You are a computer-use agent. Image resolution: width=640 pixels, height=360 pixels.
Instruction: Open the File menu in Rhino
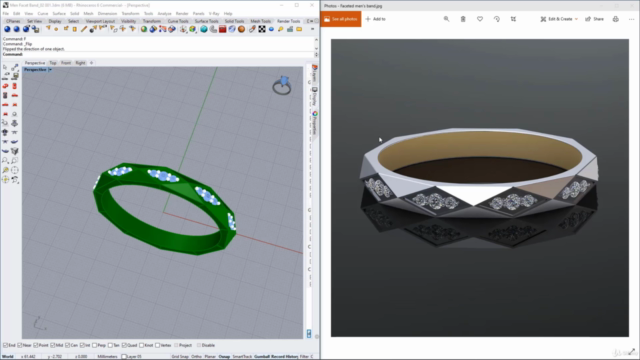click(6, 13)
